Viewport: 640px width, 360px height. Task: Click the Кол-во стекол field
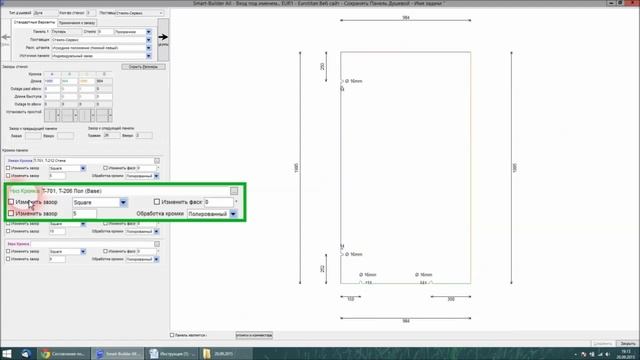[91, 13]
